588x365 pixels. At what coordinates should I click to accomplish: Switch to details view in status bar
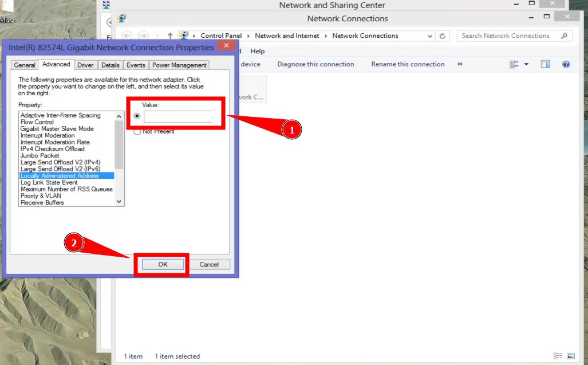point(558,356)
